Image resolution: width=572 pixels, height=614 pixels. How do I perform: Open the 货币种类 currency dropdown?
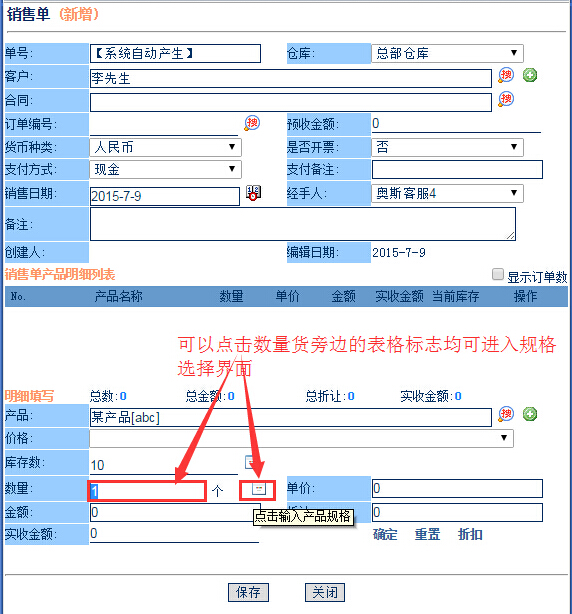point(165,147)
